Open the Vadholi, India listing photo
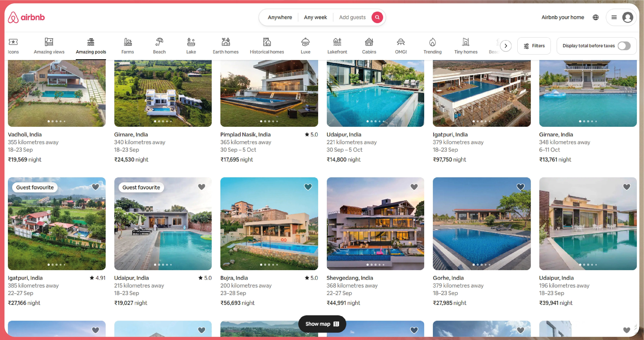This screenshot has width=644, height=340. 57,93
